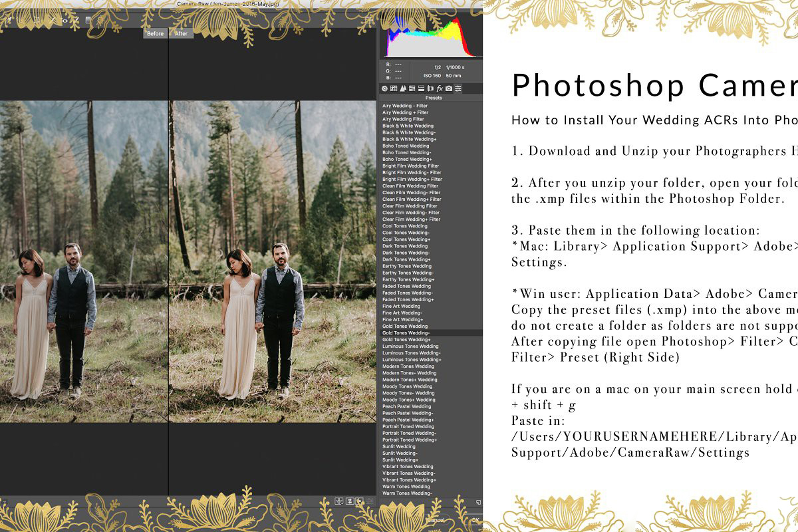Choose the "Sunlit Wedding+" preset
This screenshot has height=532, width=798.
click(x=400, y=460)
